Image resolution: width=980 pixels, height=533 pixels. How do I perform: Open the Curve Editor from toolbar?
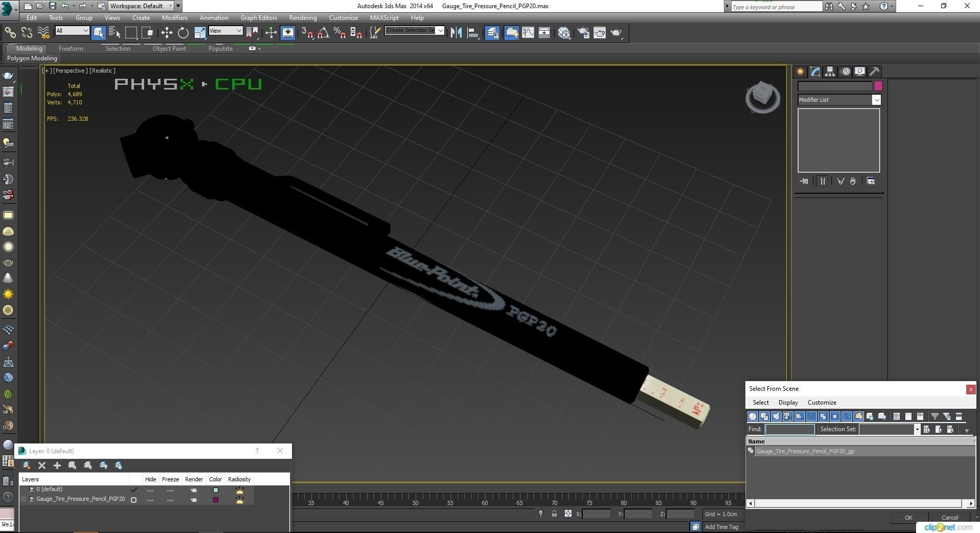528,33
